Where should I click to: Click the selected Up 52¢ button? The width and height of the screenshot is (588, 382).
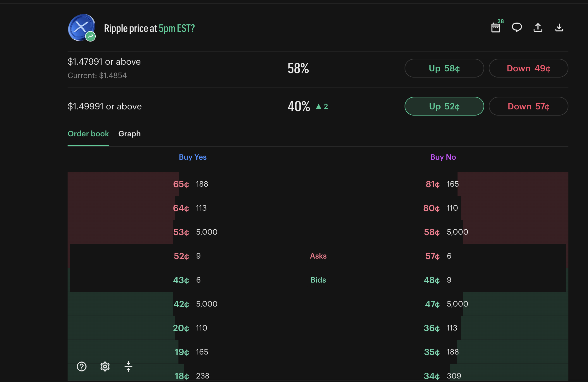coord(444,106)
